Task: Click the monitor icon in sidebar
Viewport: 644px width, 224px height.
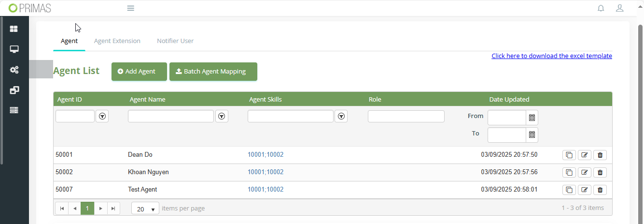Action: pyautogui.click(x=14, y=49)
